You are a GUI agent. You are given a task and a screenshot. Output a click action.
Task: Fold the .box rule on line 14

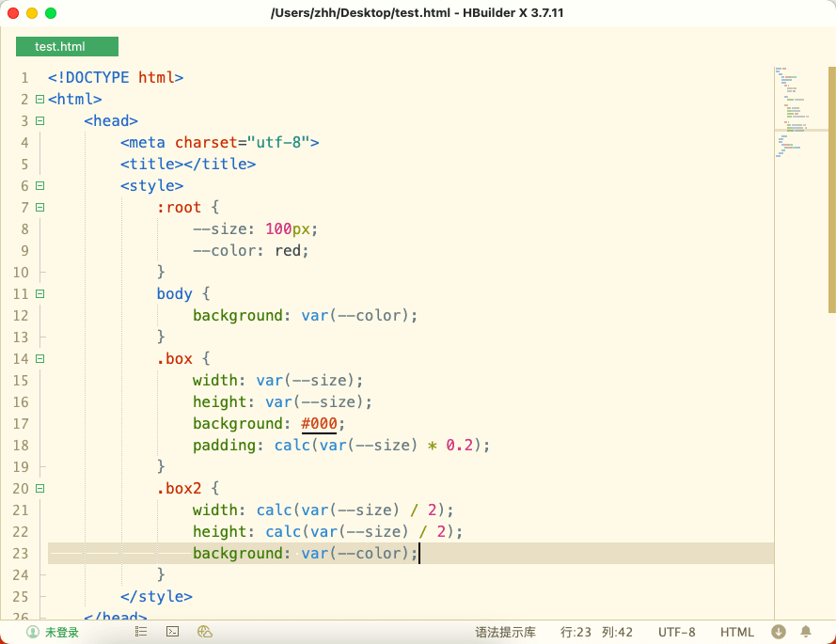39,358
